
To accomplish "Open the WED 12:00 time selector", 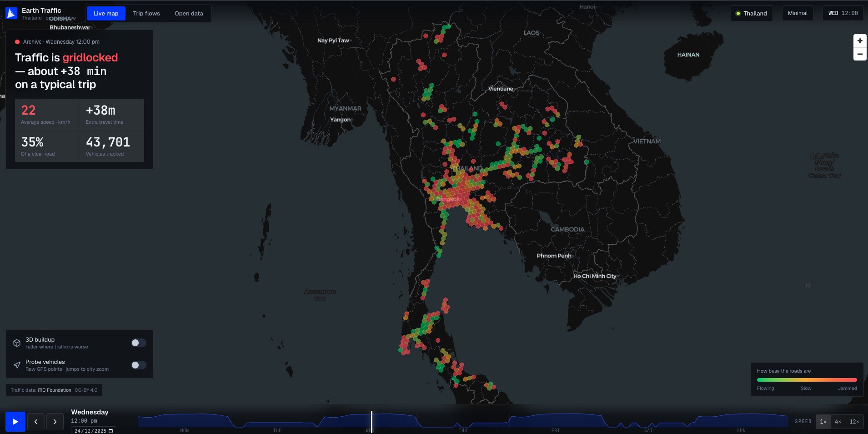I will coord(843,13).
